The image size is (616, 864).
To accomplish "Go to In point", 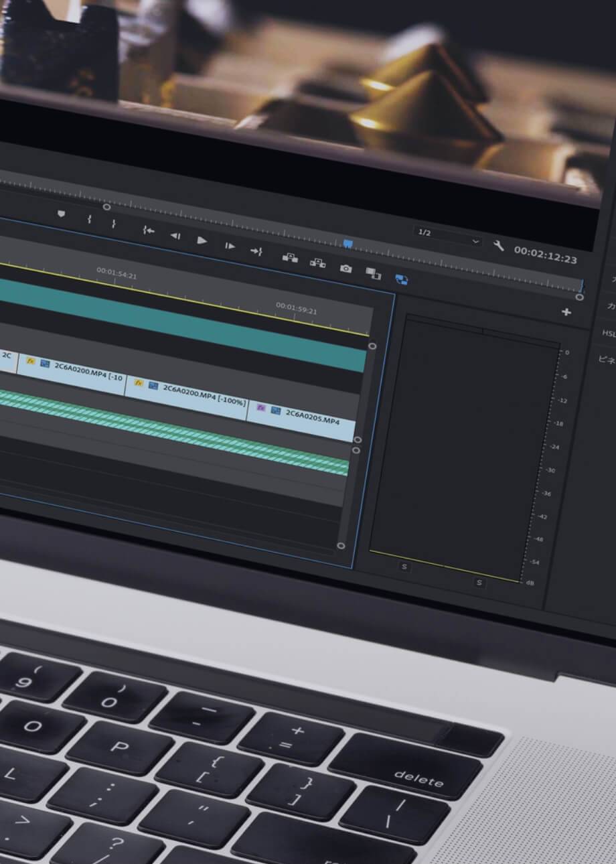I will (x=148, y=230).
